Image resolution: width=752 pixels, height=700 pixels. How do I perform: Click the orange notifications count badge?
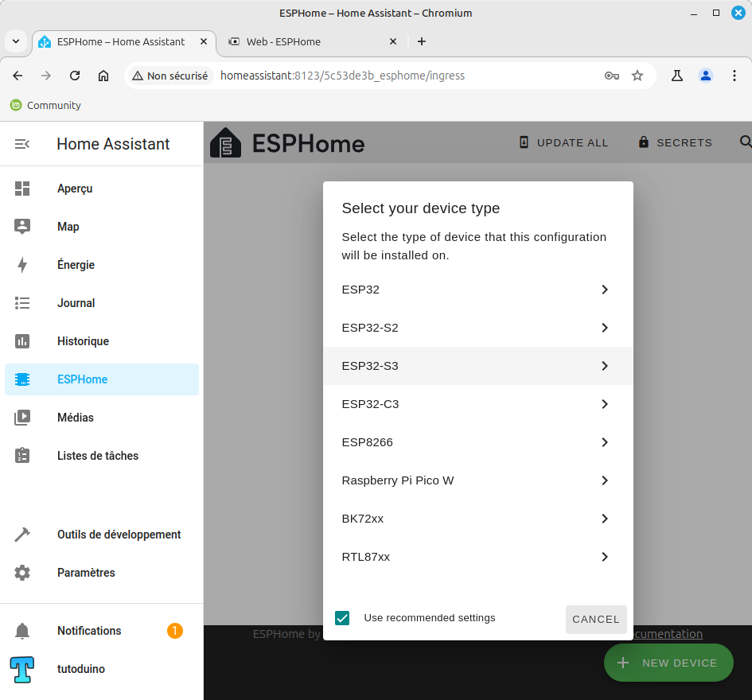pos(175,631)
